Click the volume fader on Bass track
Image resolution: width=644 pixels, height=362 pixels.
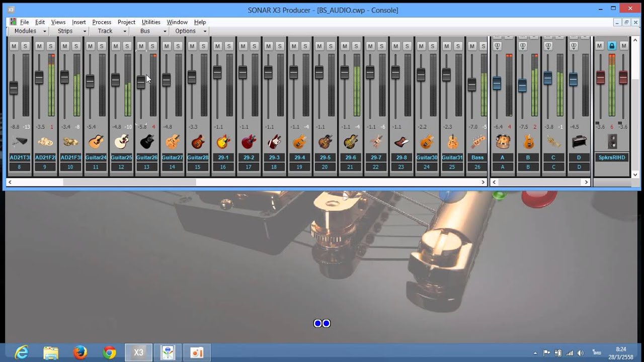pos(472,85)
